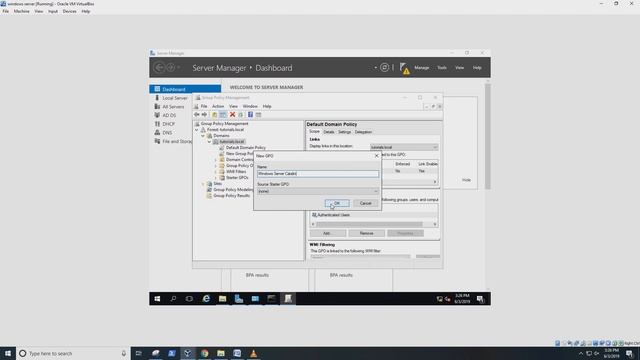Switch to the Delegation tab

[363, 132]
